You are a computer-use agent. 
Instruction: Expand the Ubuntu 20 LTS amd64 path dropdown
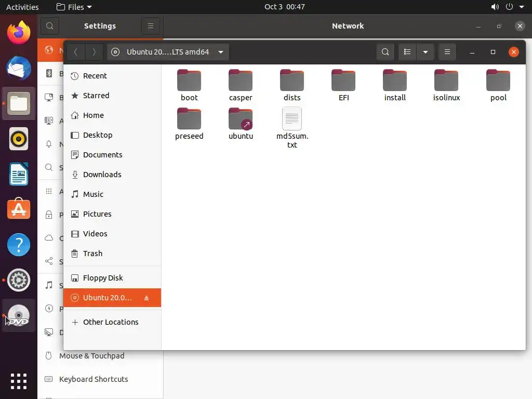tap(168, 52)
